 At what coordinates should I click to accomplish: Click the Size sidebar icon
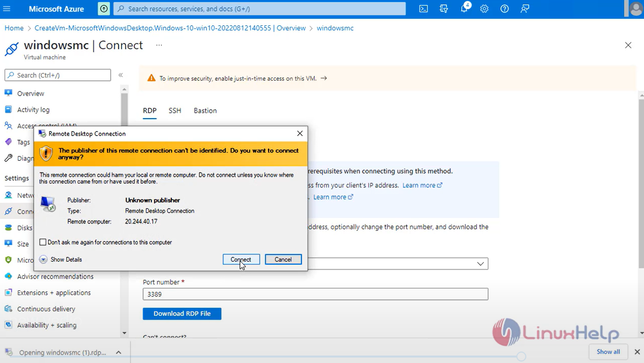click(x=8, y=244)
